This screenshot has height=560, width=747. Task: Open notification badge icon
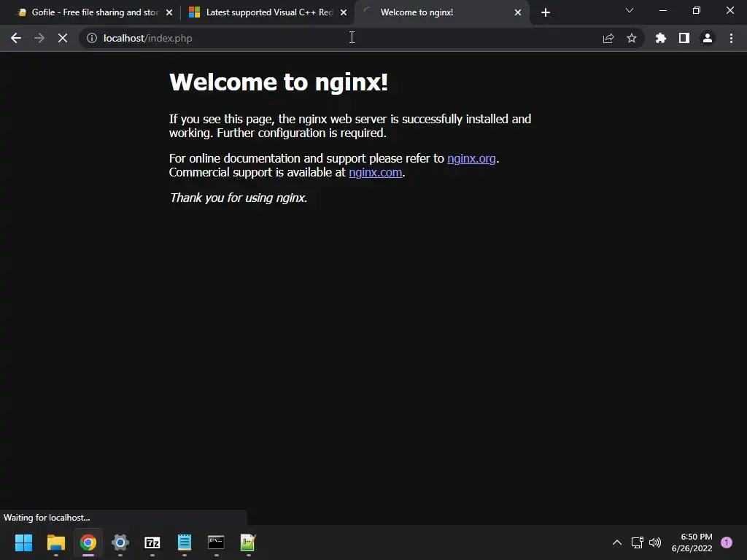point(727,542)
